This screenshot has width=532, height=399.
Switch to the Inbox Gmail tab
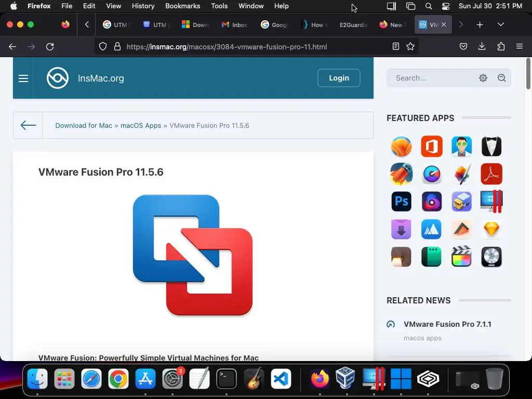click(235, 24)
